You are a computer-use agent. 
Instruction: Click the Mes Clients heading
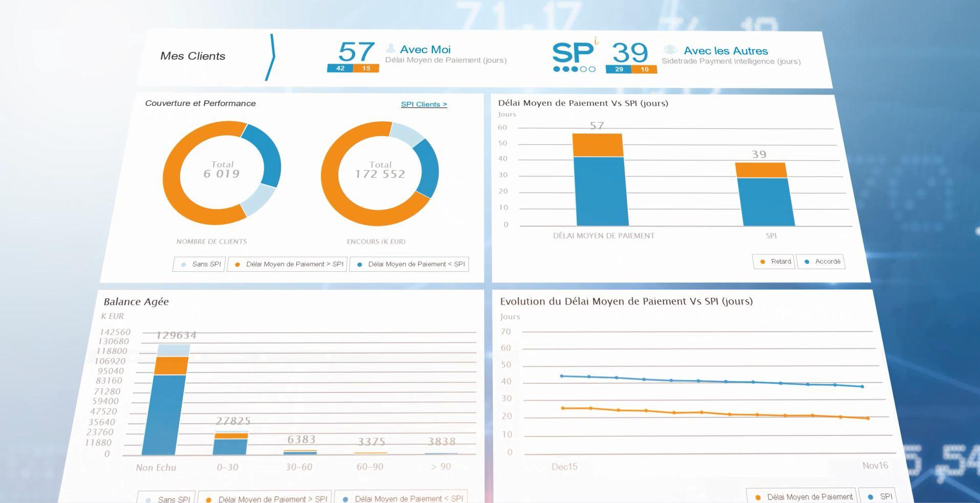(x=194, y=56)
